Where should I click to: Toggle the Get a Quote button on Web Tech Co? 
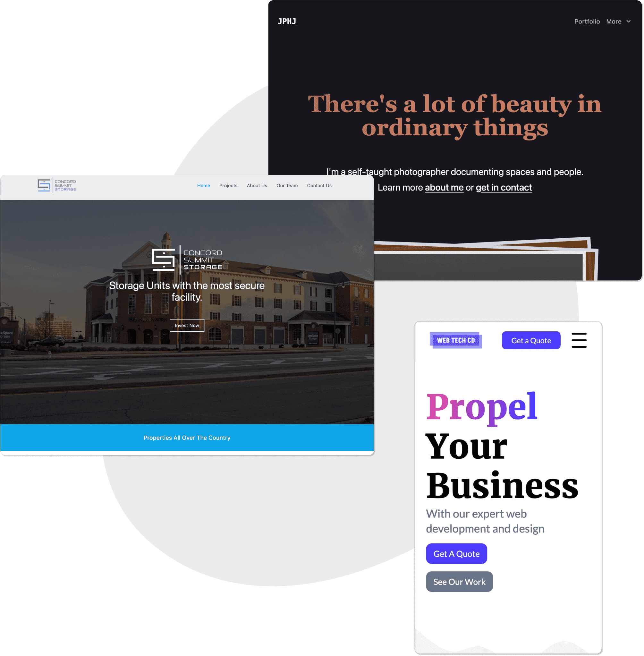coord(530,340)
